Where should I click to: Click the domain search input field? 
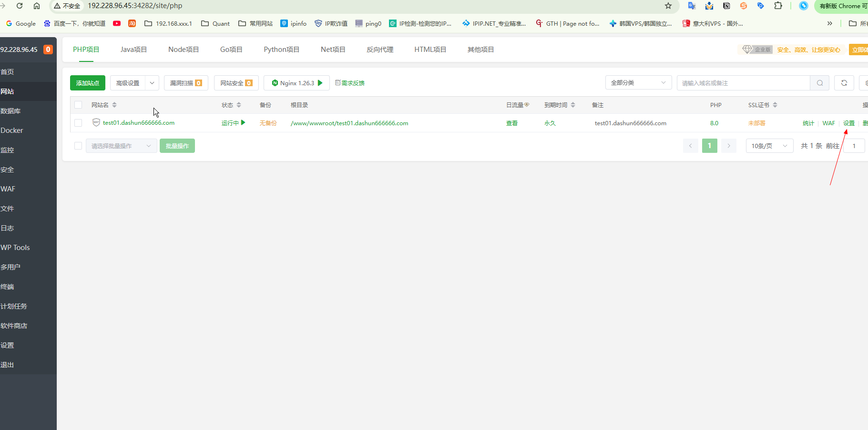point(744,83)
